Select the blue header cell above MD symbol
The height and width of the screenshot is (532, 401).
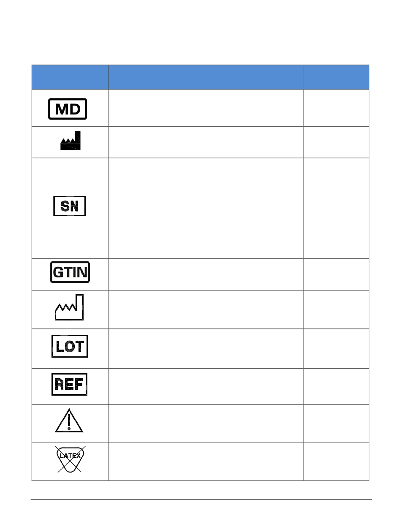tap(70, 77)
